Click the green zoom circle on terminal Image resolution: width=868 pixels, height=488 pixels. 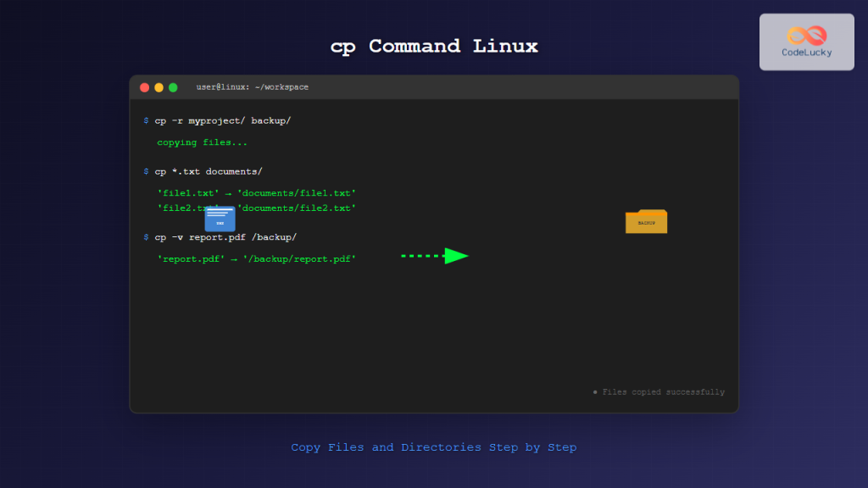click(172, 86)
